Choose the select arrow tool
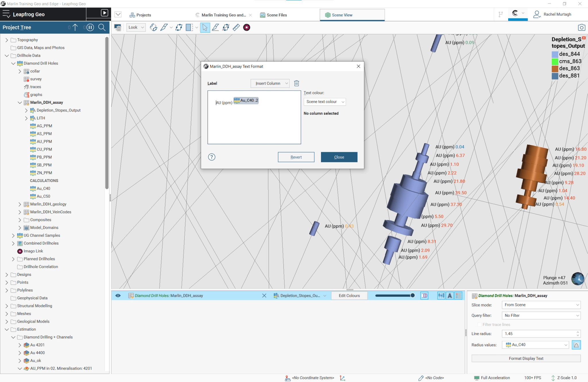This screenshot has height=382, width=588. click(205, 28)
